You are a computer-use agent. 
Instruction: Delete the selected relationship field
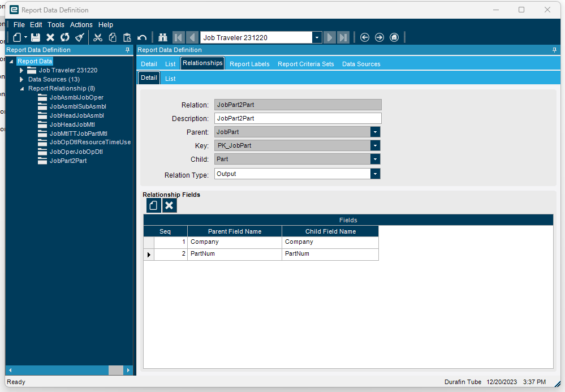[169, 205]
